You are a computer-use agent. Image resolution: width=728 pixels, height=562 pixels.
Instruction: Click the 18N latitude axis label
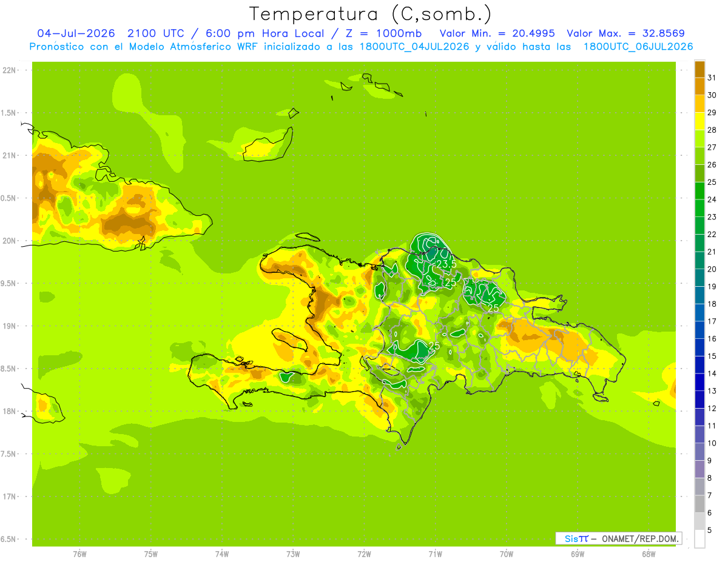point(8,411)
